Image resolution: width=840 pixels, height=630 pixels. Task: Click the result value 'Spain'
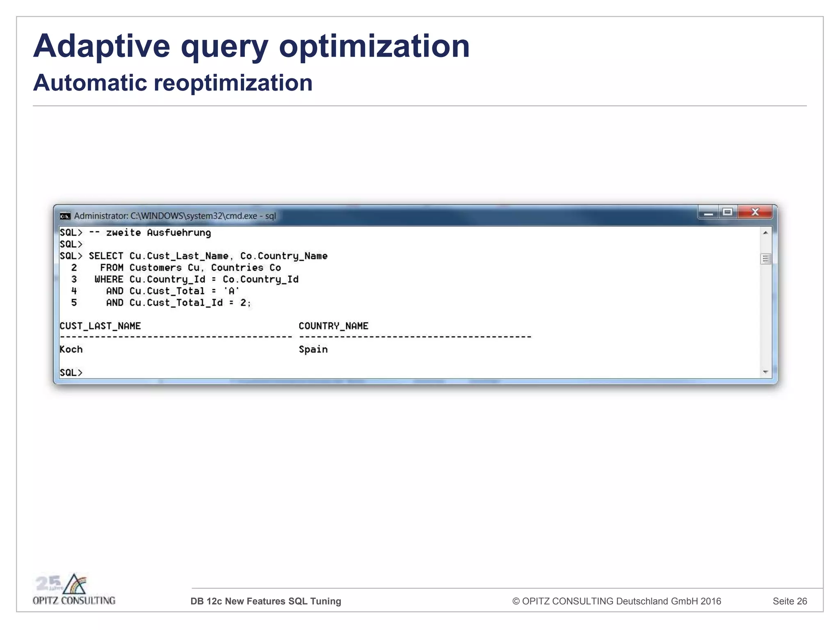(313, 350)
